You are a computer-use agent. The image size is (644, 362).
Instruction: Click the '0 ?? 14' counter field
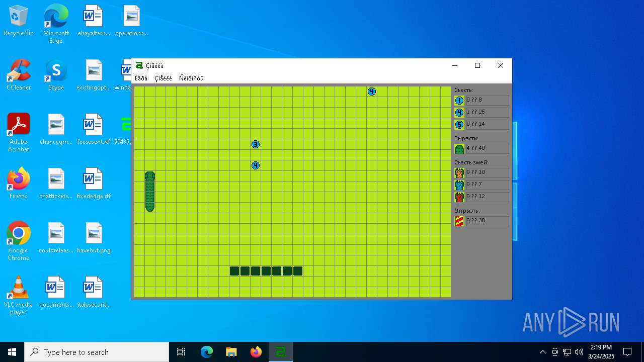pos(487,125)
